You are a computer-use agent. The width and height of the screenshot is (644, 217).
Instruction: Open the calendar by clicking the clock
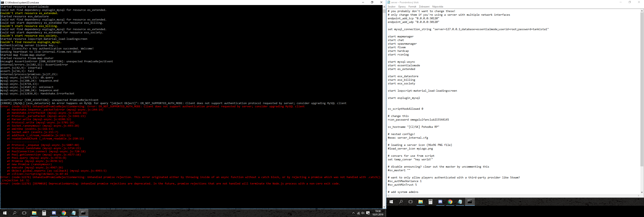(x=378, y=213)
